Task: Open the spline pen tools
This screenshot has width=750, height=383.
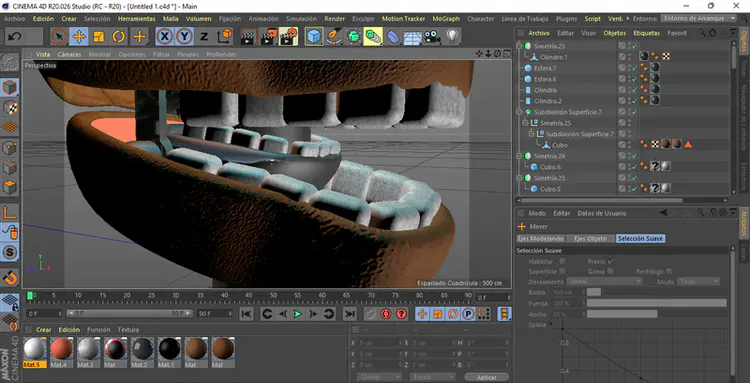Action: [334, 36]
